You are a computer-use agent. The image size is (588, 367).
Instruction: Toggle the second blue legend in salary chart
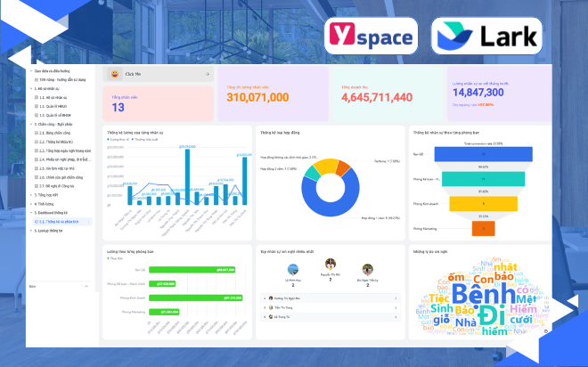[x=144, y=140]
